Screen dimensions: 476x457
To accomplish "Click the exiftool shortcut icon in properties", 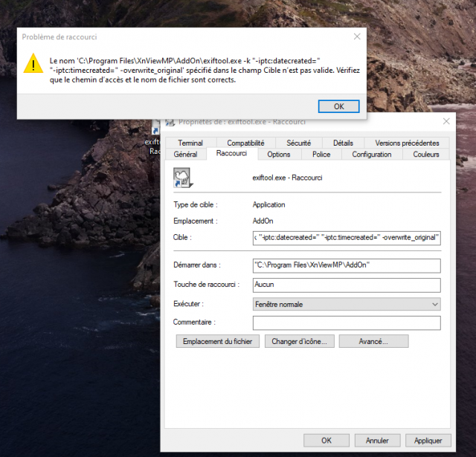I will [x=183, y=178].
